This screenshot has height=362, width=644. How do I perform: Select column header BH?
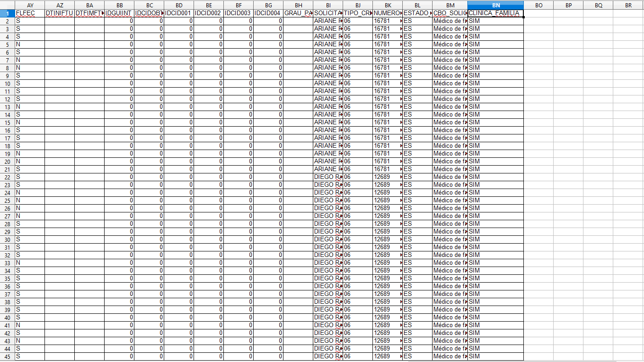[298, 5]
